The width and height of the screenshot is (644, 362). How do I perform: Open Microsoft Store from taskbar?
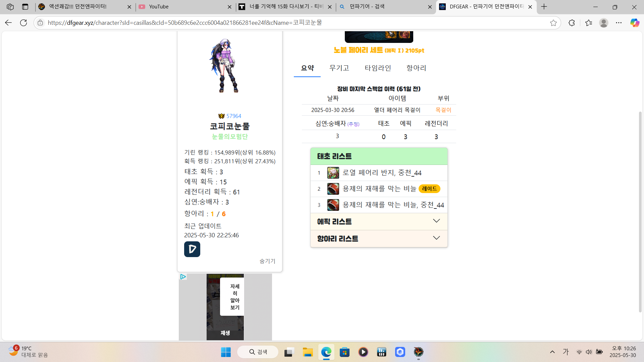point(344,352)
